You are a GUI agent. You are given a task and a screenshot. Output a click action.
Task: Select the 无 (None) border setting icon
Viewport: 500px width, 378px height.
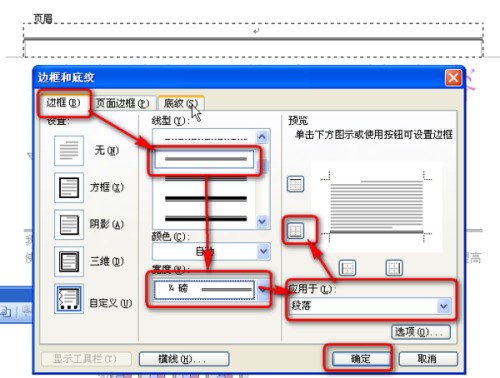(69, 151)
